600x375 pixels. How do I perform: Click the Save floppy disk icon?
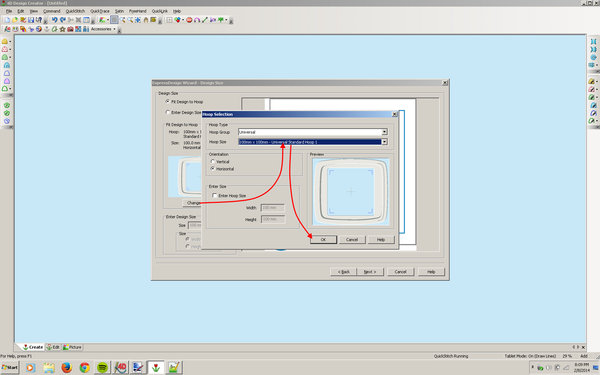click(31, 20)
